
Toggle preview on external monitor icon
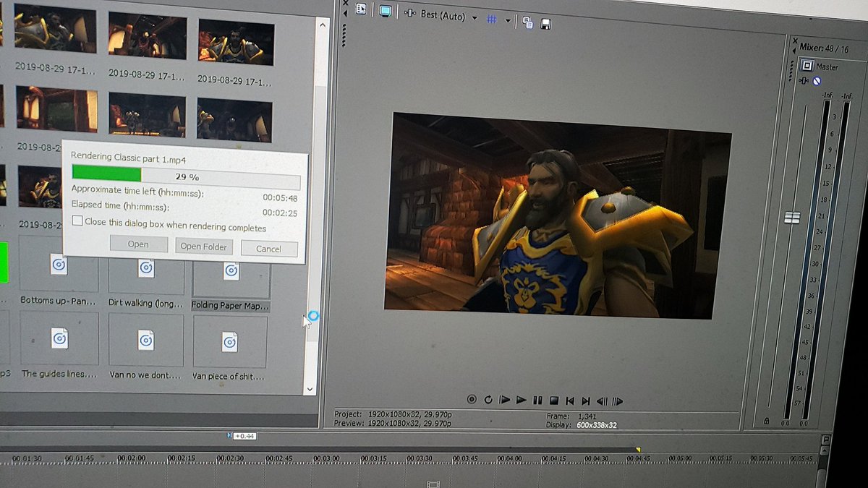coord(385,11)
